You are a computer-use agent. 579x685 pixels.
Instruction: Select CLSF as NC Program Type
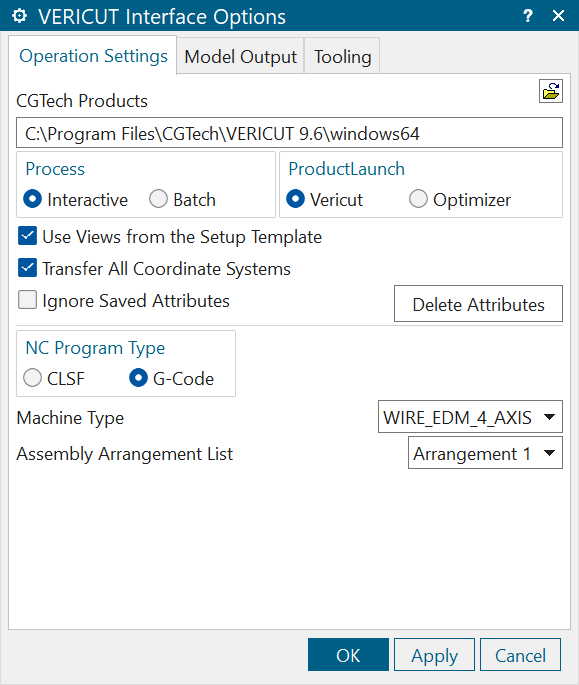pos(54,378)
